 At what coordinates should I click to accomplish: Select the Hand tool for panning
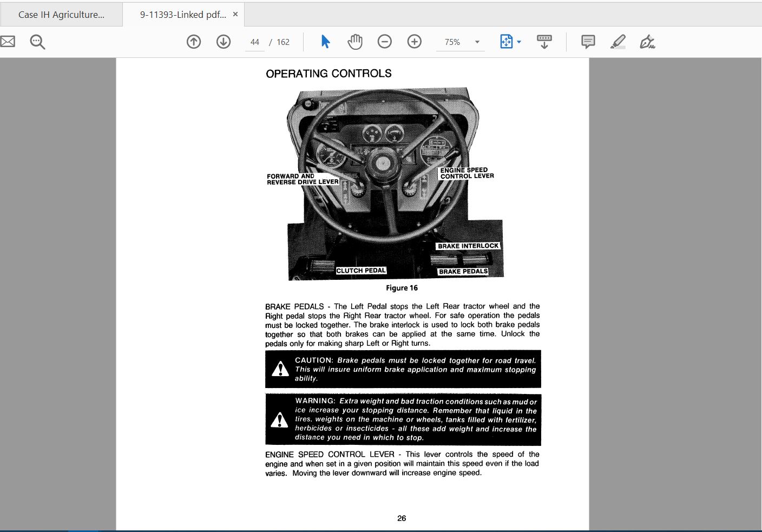tap(355, 41)
